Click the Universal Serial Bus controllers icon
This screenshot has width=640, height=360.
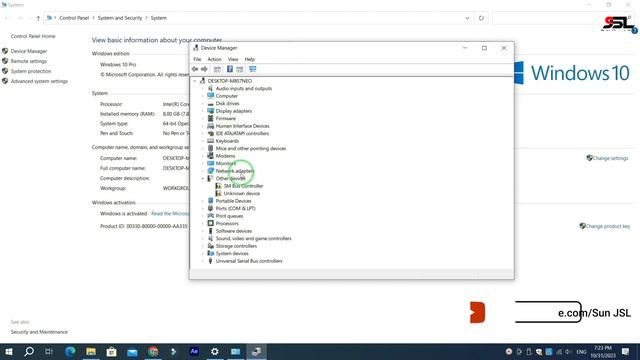(210, 261)
